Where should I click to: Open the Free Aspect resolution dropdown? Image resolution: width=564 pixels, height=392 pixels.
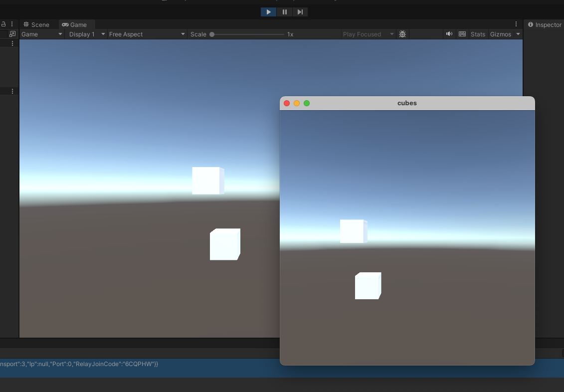pyautogui.click(x=147, y=34)
